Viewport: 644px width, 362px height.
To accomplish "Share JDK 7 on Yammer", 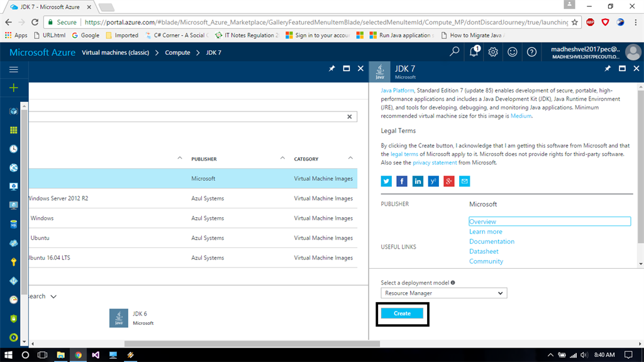I will click(433, 181).
